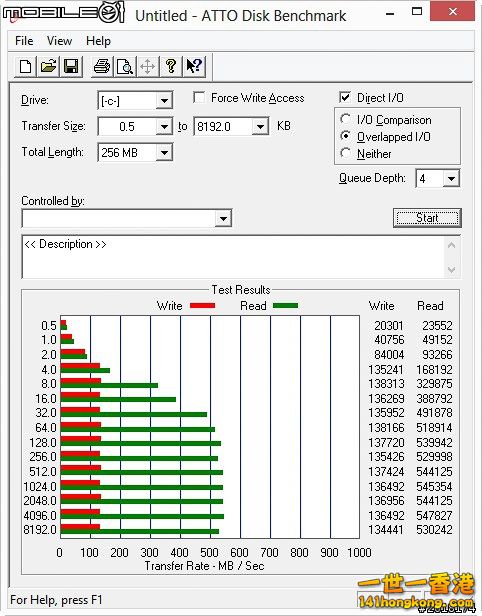Print results using printer icon

[102, 66]
